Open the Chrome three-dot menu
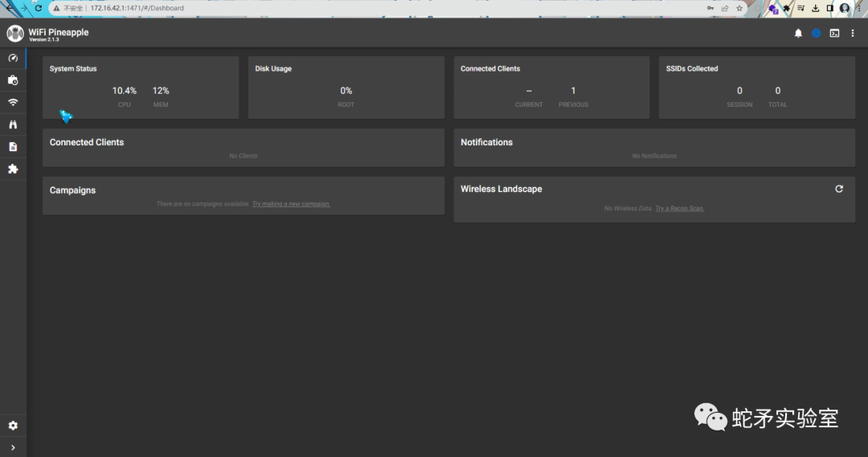868x457 pixels. pyautogui.click(x=859, y=8)
